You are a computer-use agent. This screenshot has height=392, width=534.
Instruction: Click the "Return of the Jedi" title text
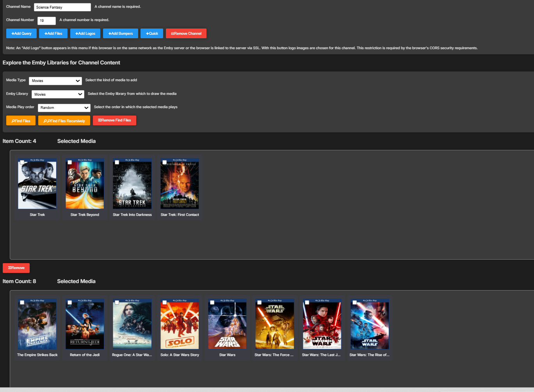[85, 355]
